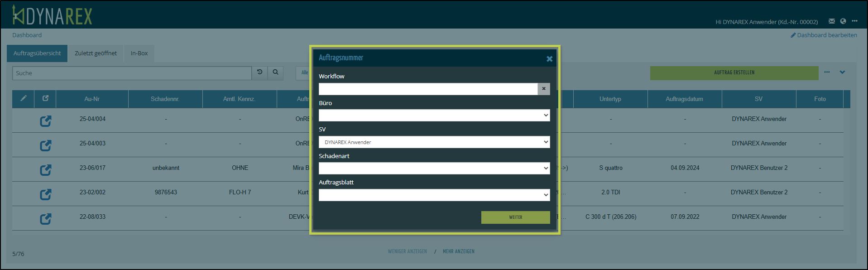
Task: Collapse the panel with chevron down arrow
Action: coord(842,72)
